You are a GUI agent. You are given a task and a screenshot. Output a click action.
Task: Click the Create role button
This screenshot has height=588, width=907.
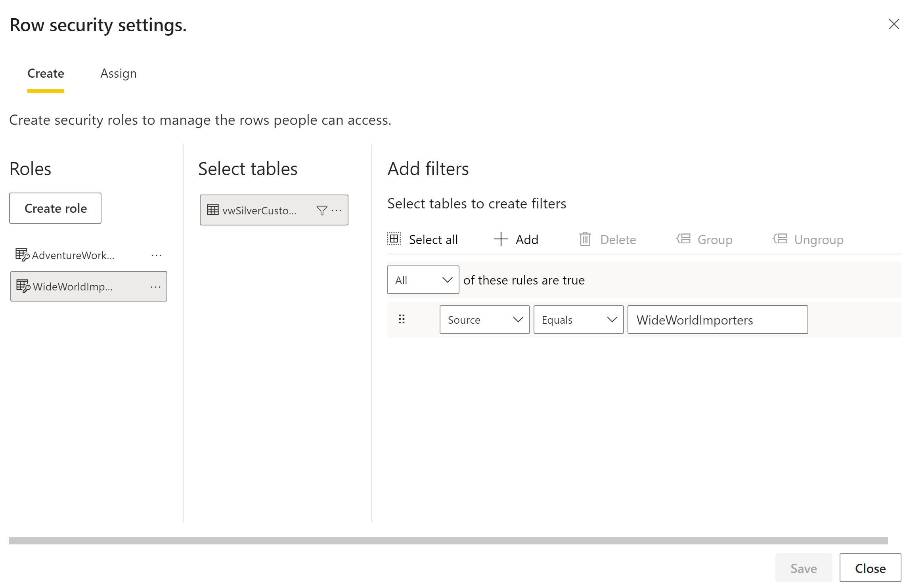pos(55,208)
